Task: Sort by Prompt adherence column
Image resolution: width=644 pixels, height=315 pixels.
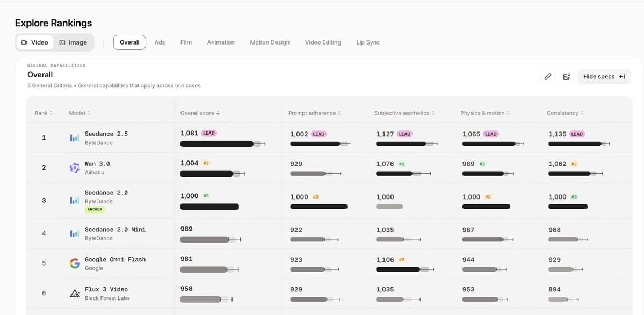Action: click(315, 113)
